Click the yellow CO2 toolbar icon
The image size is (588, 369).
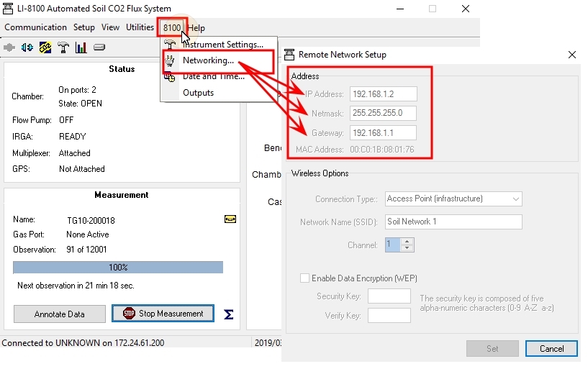(x=45, y=47)
